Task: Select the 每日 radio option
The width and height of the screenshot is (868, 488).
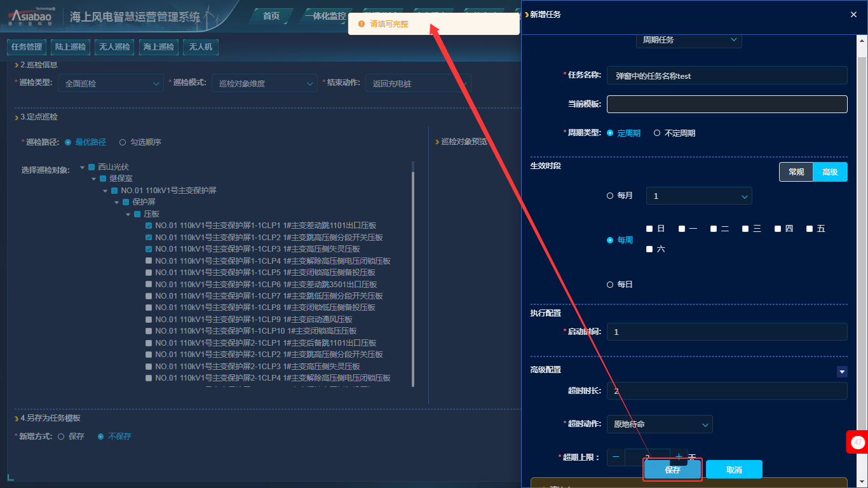Action: point(610,285)
